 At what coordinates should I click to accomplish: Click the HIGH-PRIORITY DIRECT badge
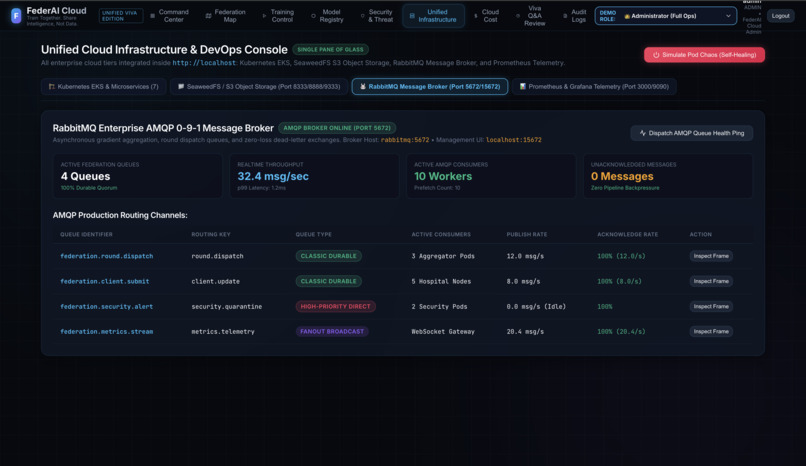(x=335, y=306)
